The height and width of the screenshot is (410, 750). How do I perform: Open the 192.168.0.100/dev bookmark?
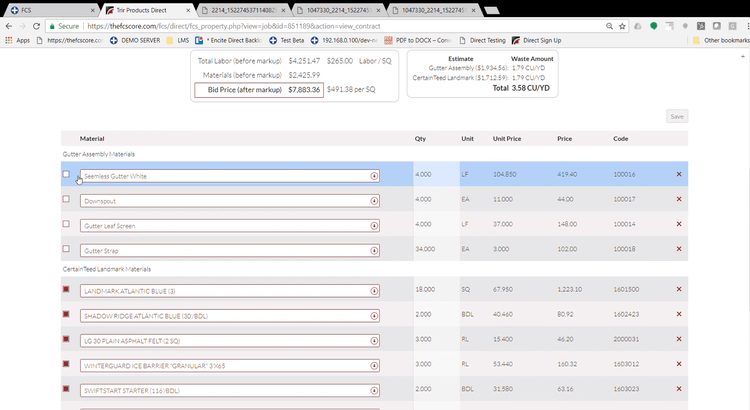[344, 40]
